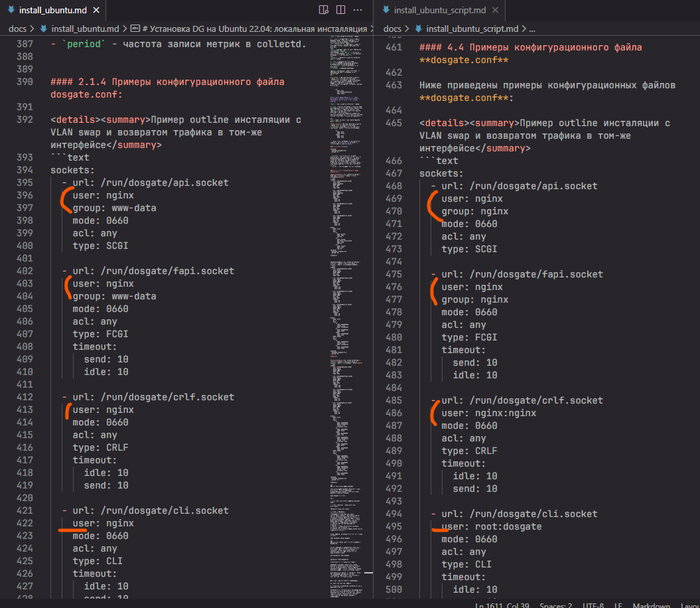Image resolution: width=700 pixels, height=608 pixels.
Task: Click 'timeout:' on line 408
Action: tap(95, 346)
